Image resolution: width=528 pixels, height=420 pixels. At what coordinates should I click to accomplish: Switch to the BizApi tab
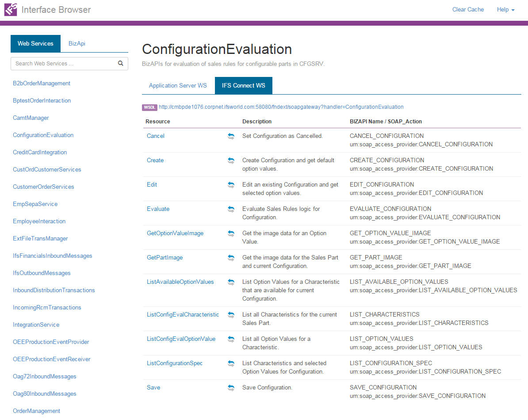point(77,43)
